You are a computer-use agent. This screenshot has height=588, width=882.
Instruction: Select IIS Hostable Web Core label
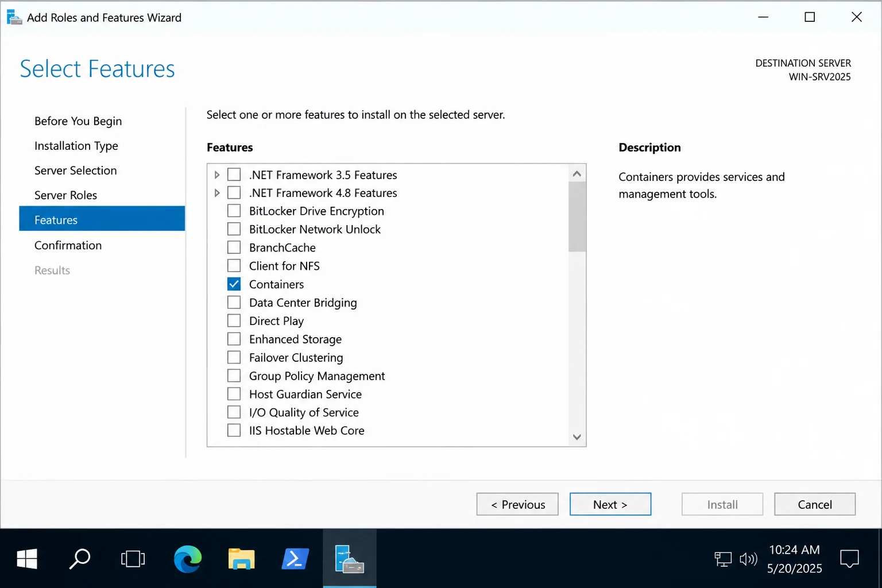(x=307, y=431)
